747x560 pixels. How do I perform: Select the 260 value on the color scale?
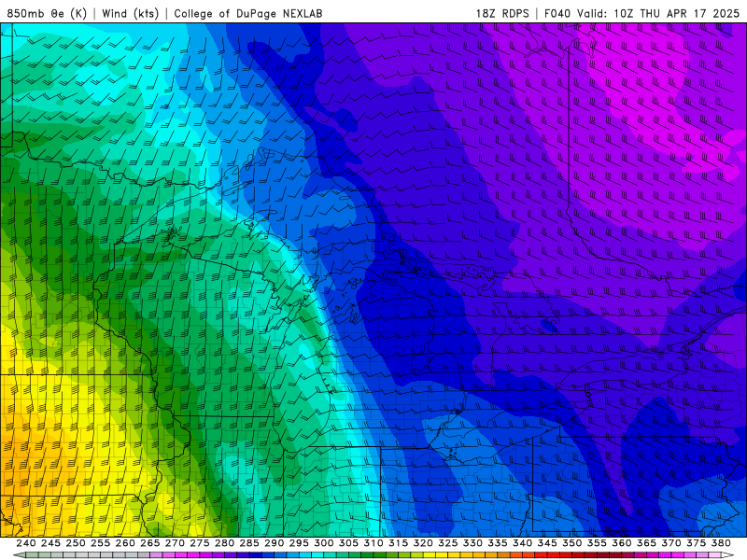tap(125, 543)
